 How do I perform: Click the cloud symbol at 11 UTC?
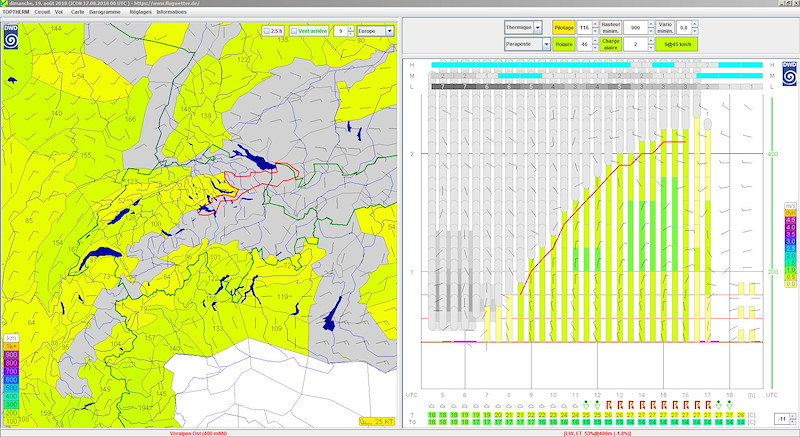(575, 406)
